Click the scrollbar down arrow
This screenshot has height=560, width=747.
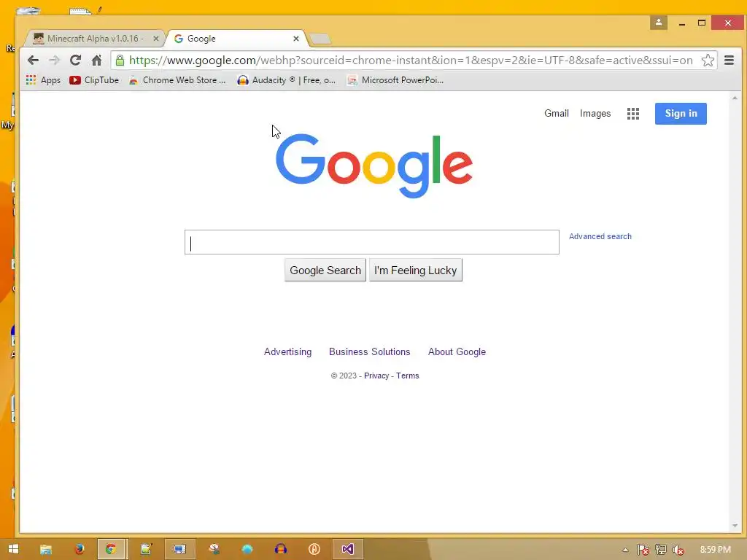pos(735,526)
